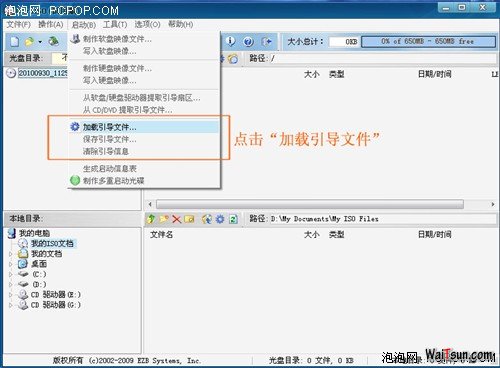The width and height of the screenshot is (500, 368).
Task: Click 清除引导信息 in the menu
Action: coord(144,151)
